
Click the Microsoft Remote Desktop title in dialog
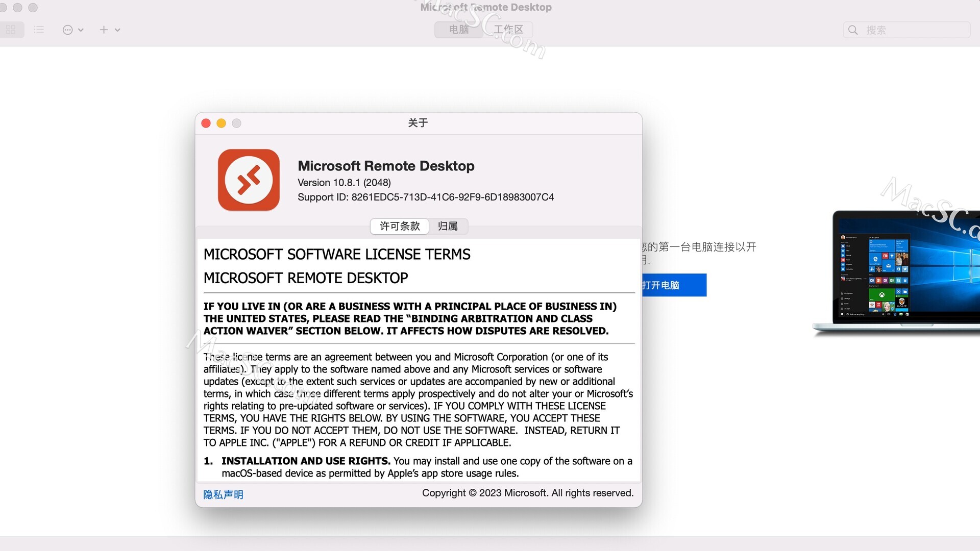pos(386,166)
